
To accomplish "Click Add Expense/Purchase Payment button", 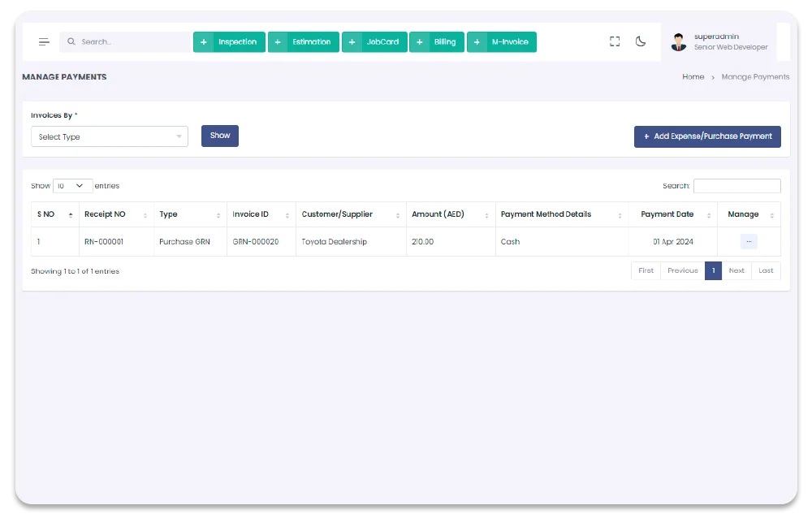I will click(707, 136).
